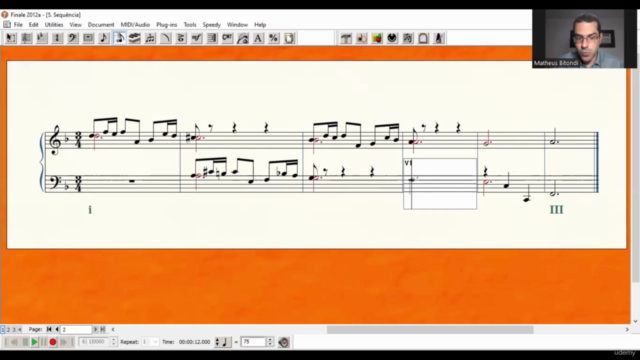The image size is (640, 360).
Task: Select the Simple Entry eighth-note tool
Action: point(104,38)
